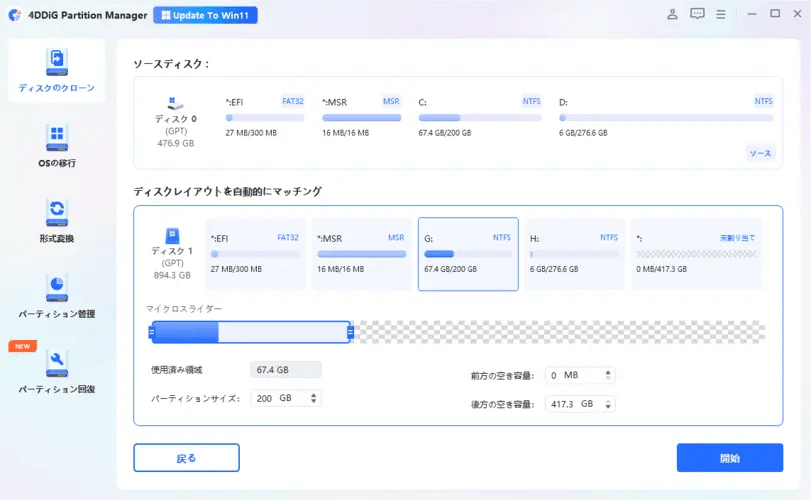
Task: Click the ソースディスク heading
Action: click(x=171, y=64)
